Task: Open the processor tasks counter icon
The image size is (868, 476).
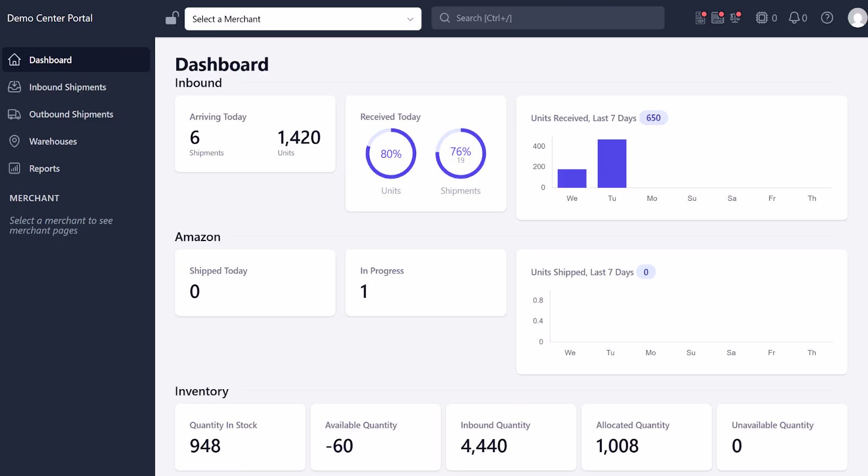Action: [766, 18]
